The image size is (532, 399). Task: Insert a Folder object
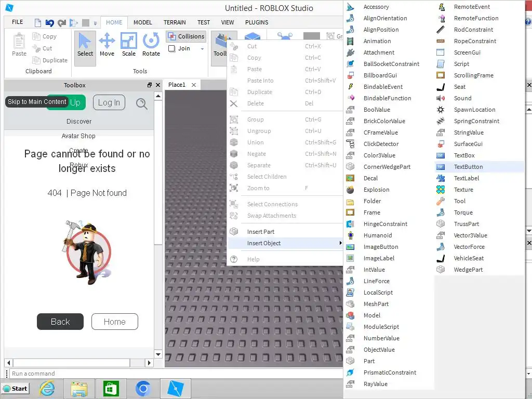coord(389,201)
